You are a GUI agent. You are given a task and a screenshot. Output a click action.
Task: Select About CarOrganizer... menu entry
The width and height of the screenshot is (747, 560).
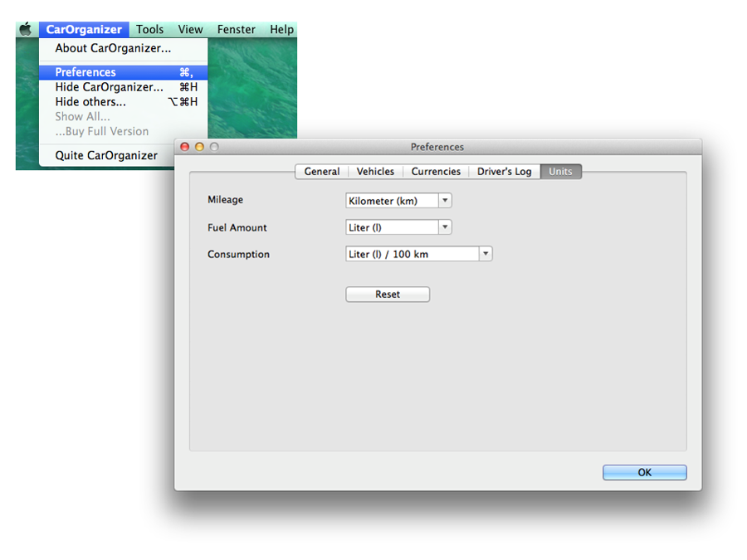click(113, 48)
